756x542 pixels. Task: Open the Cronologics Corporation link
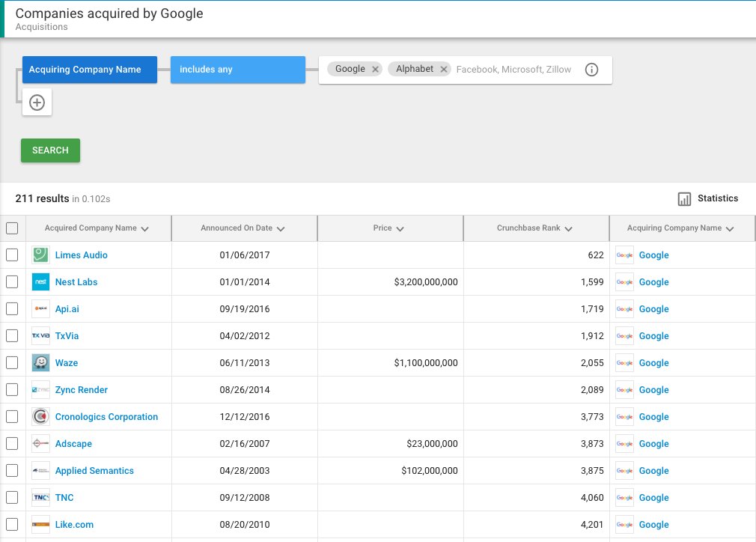106,417
